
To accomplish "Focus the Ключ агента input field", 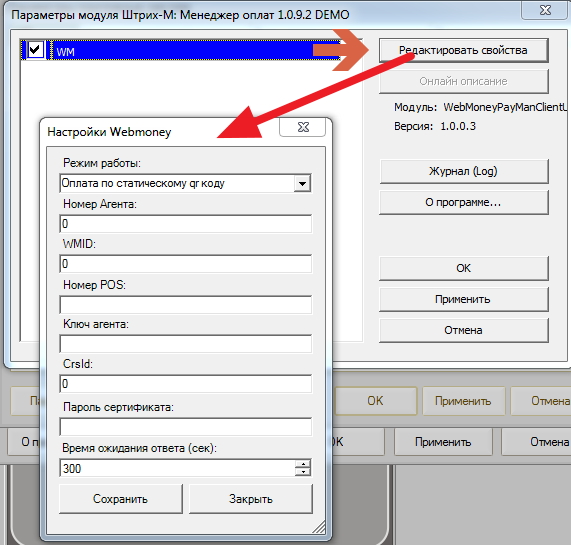I will 186,344.
